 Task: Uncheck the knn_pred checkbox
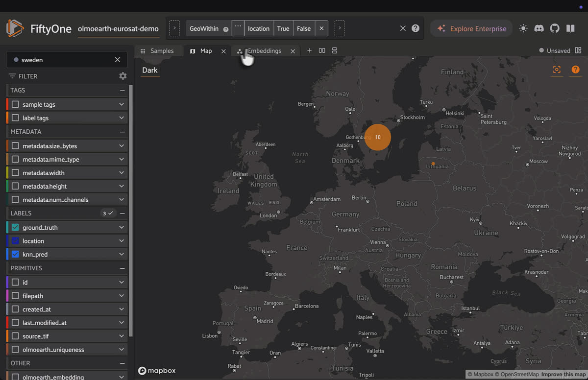(15, 255)
